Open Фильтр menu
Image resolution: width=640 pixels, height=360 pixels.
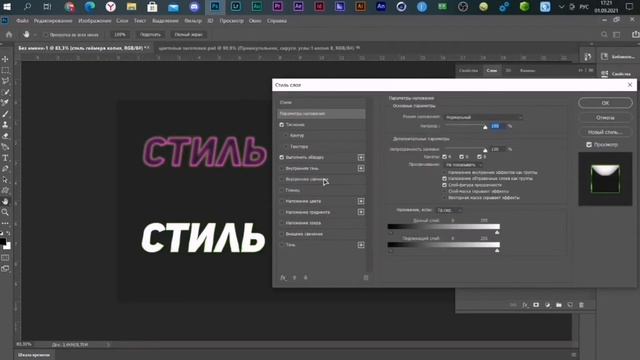coord(193,21)
